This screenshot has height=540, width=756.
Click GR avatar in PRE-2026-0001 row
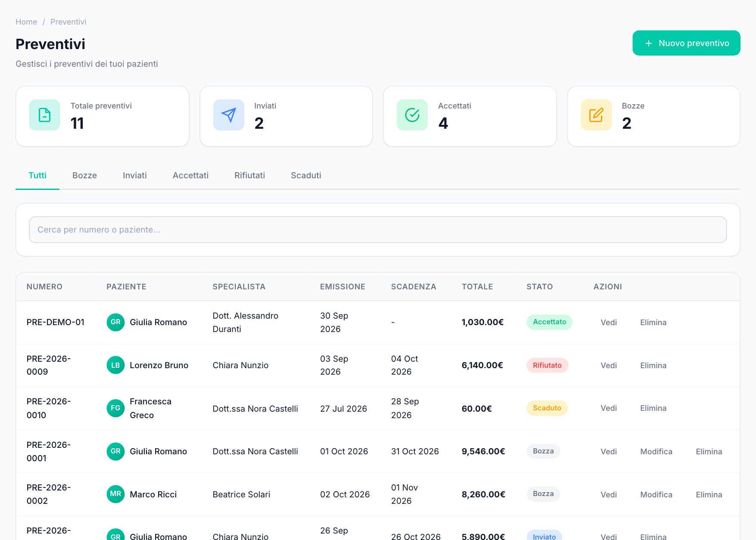coord(115,451)
